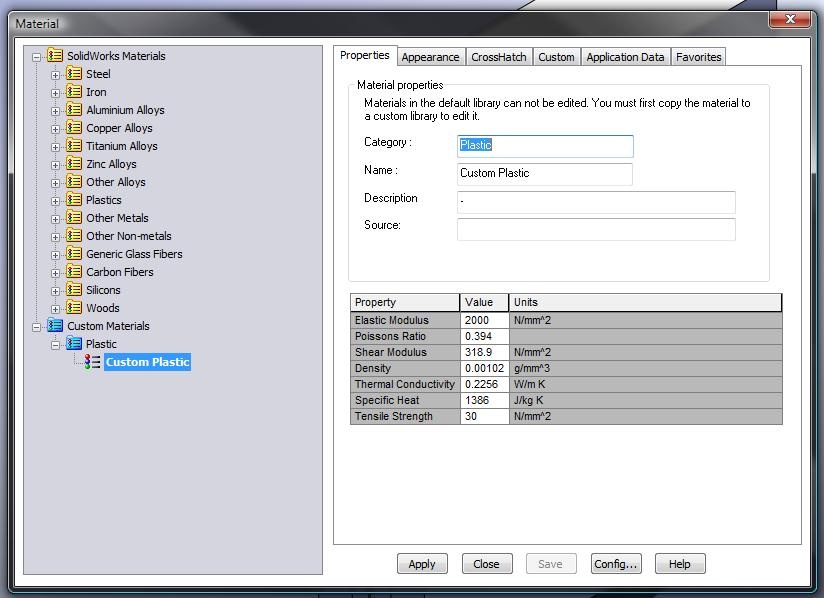
Task: Click the Density value 0.00102
Action: tap(484, 368)
